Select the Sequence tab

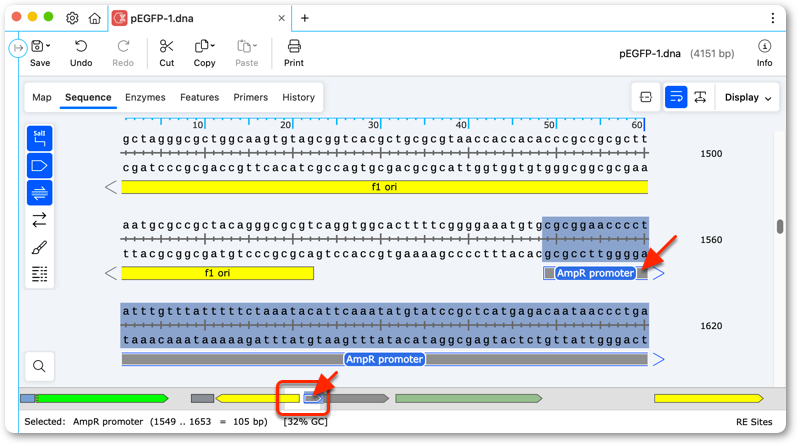(88, 97)
